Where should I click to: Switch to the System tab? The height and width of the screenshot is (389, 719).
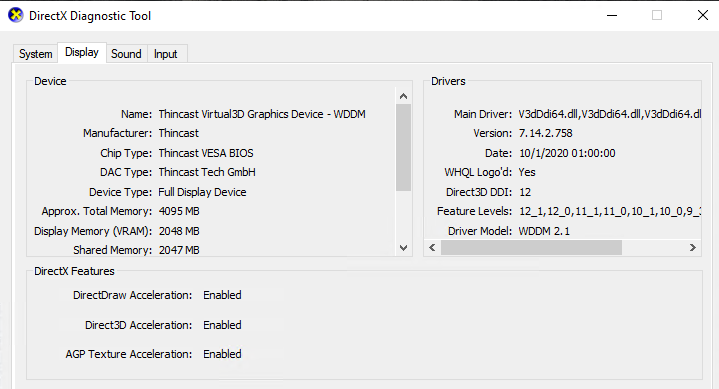[36, 54]
